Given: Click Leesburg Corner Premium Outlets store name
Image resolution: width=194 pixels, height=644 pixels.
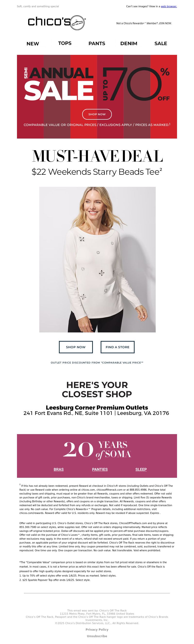Looking at the screenshot, I should [x=97, y=407].
